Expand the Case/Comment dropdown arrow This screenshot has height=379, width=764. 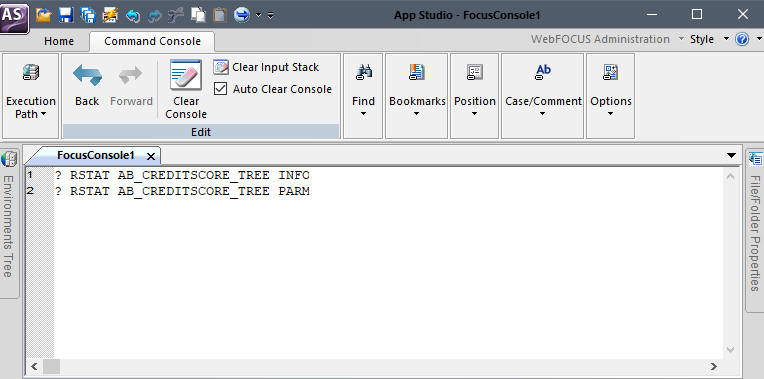(x=543, y=114)
